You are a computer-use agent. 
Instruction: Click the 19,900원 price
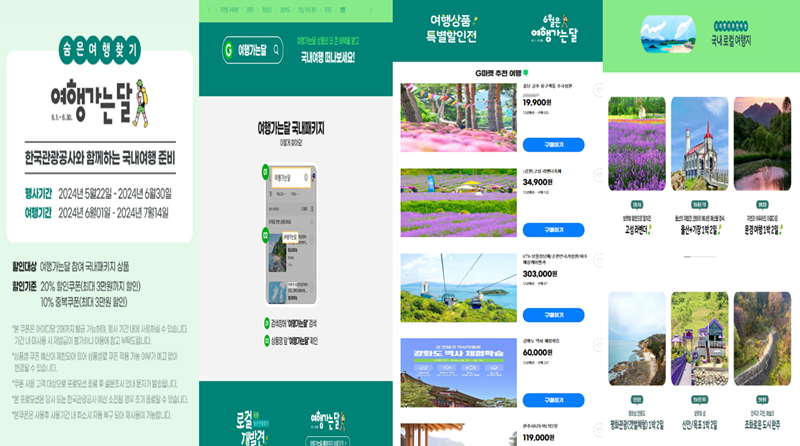coord(537,103)
